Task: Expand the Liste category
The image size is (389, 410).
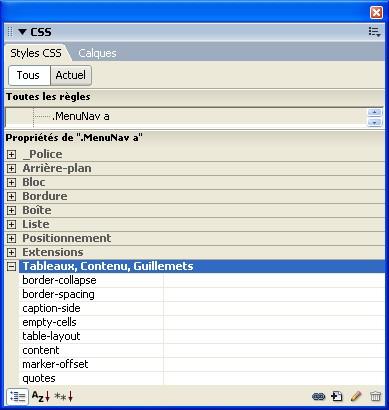Action: pos(11,224)
